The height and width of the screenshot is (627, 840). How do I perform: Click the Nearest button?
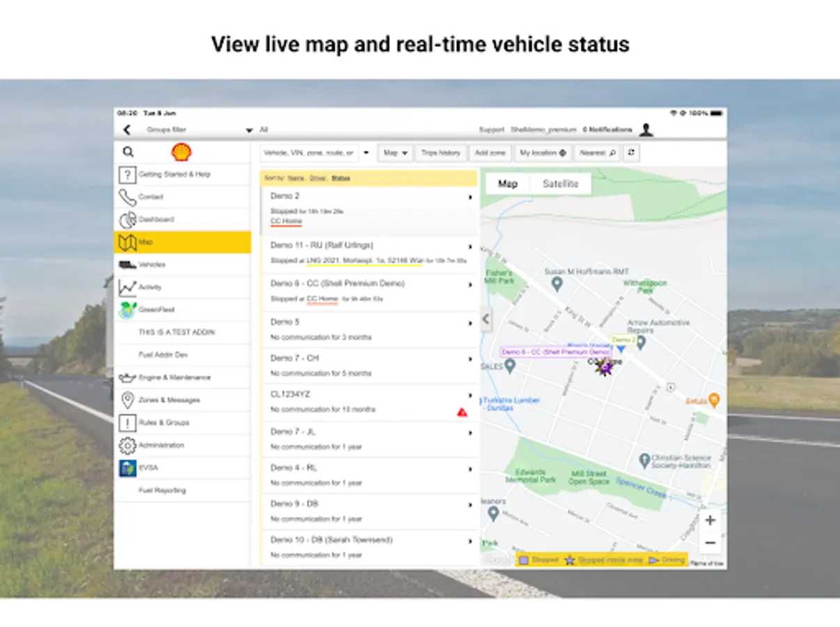click(597, 153)
